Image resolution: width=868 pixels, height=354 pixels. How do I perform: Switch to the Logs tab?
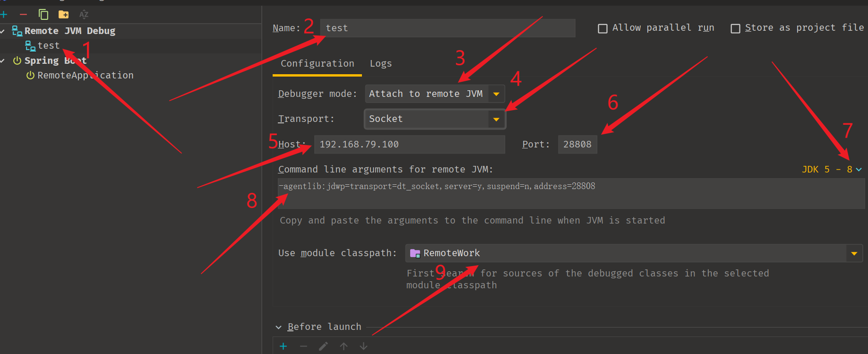(381, 64)
